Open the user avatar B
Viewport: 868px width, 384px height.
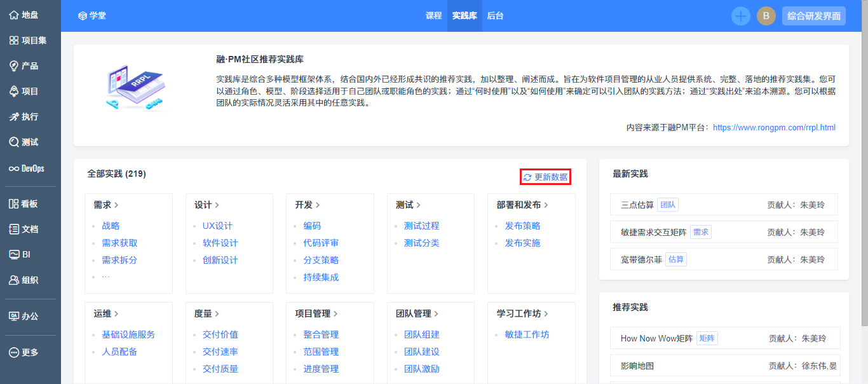click(x=766, y=16)
